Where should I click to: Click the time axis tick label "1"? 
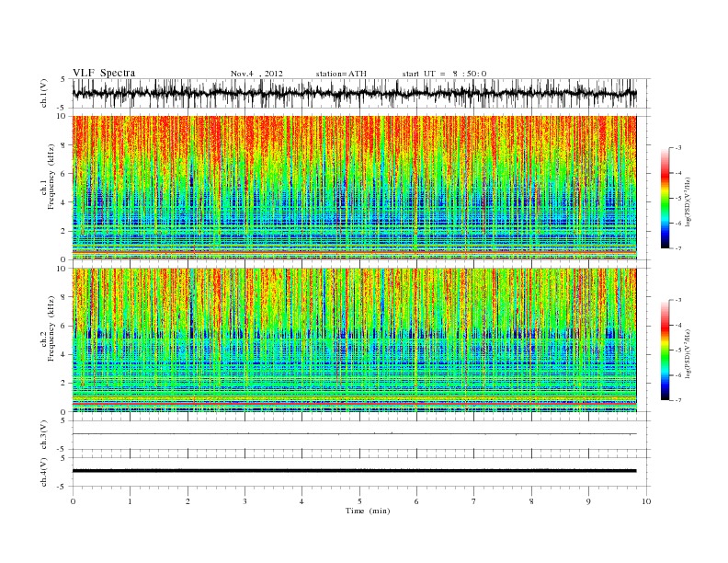(x=130, y=501)
